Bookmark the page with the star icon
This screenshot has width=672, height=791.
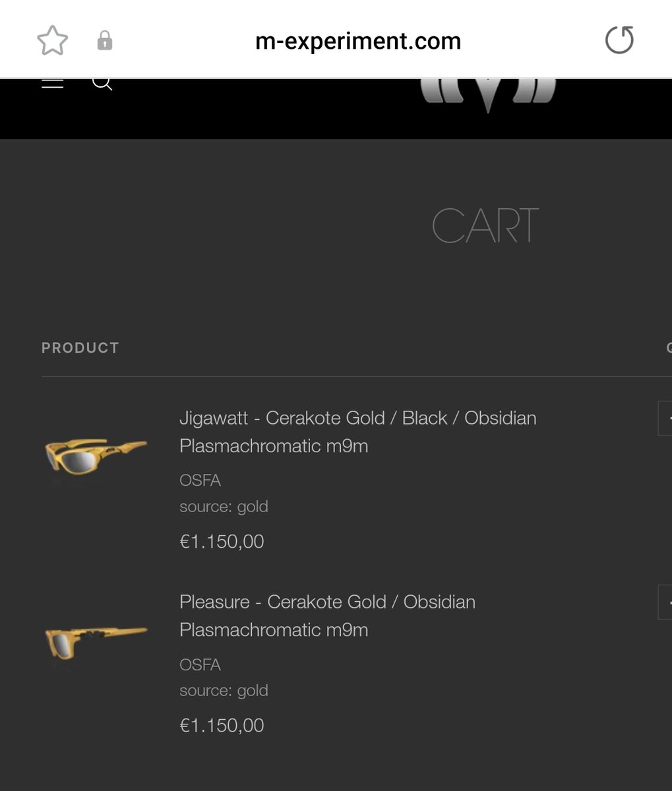(x=53, y=41)
